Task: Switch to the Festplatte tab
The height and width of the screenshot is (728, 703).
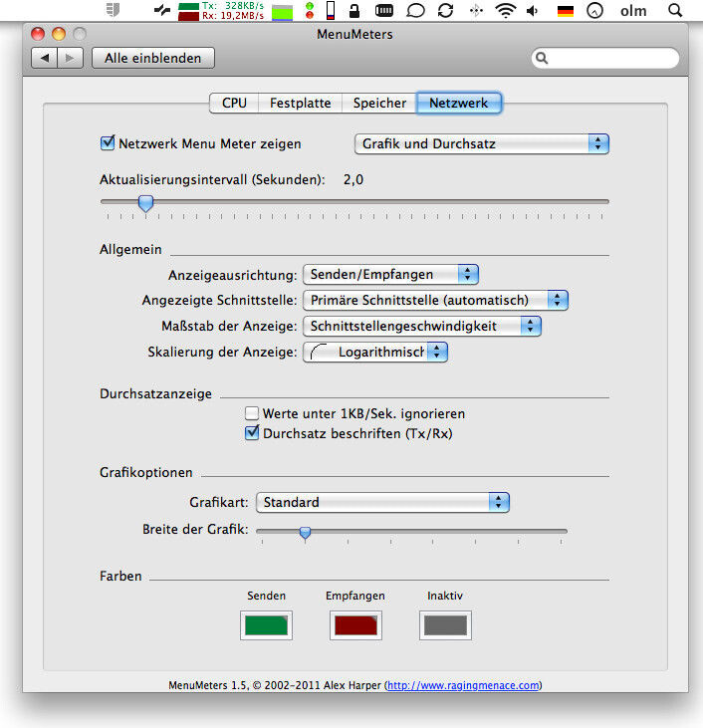Action: pyautogui.click(x=300, y=103)
